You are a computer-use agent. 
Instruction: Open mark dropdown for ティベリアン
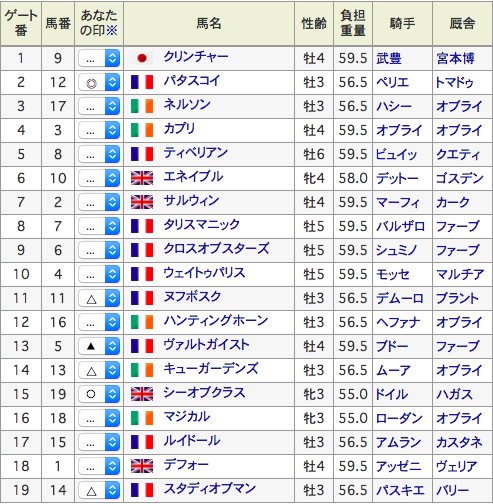point(99,155)
